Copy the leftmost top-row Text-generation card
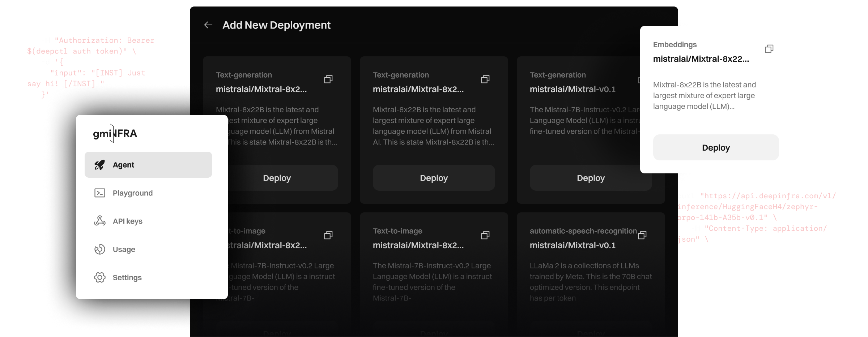Viewport: 868px width, 337px height. click(328, 79)
